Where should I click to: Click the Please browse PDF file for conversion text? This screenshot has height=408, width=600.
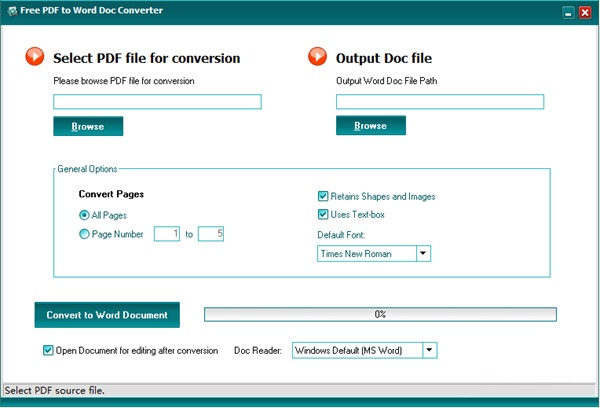pos(124,81)
